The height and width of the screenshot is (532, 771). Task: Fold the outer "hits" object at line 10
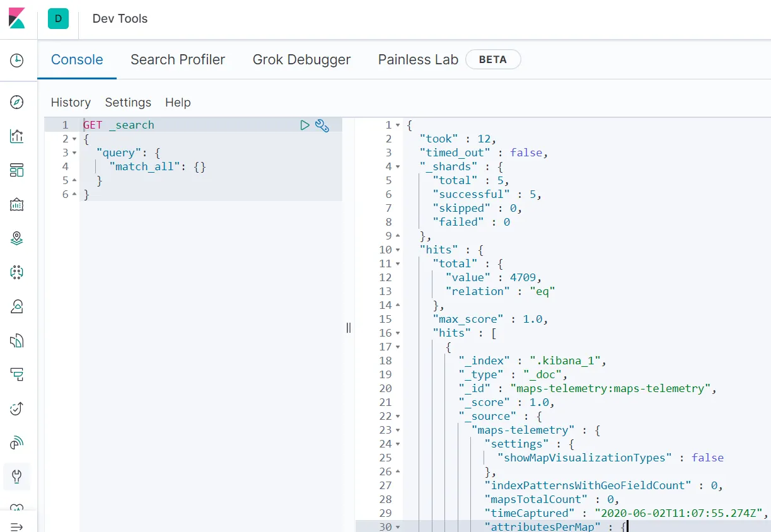click(x=398, y=250)
